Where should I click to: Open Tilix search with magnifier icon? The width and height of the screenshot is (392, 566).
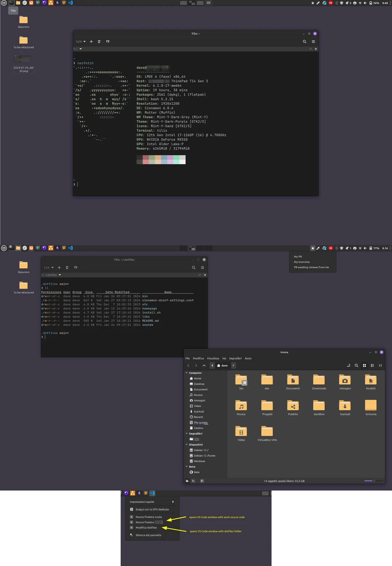tap(305, 41)
